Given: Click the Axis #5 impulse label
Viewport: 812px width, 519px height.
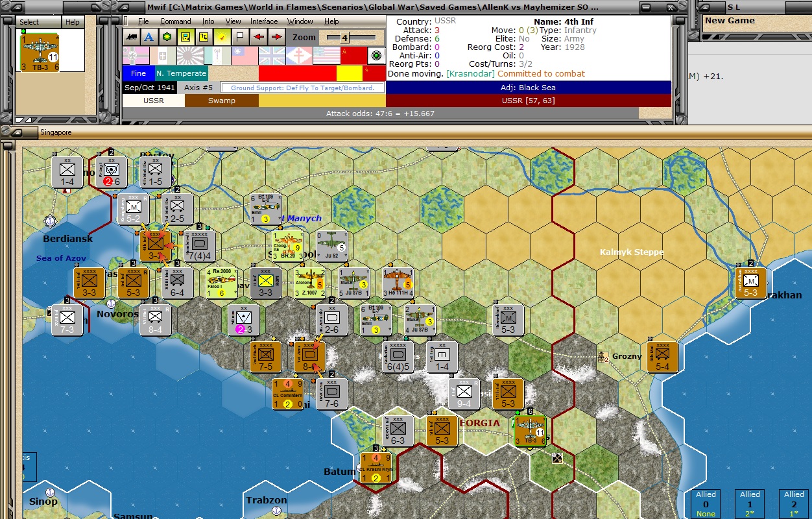Looking at the screenshot, I should (x=198, y=88).
